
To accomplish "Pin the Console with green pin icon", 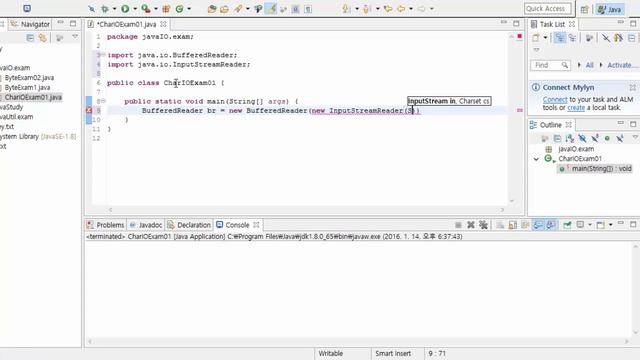I will 567,225.
